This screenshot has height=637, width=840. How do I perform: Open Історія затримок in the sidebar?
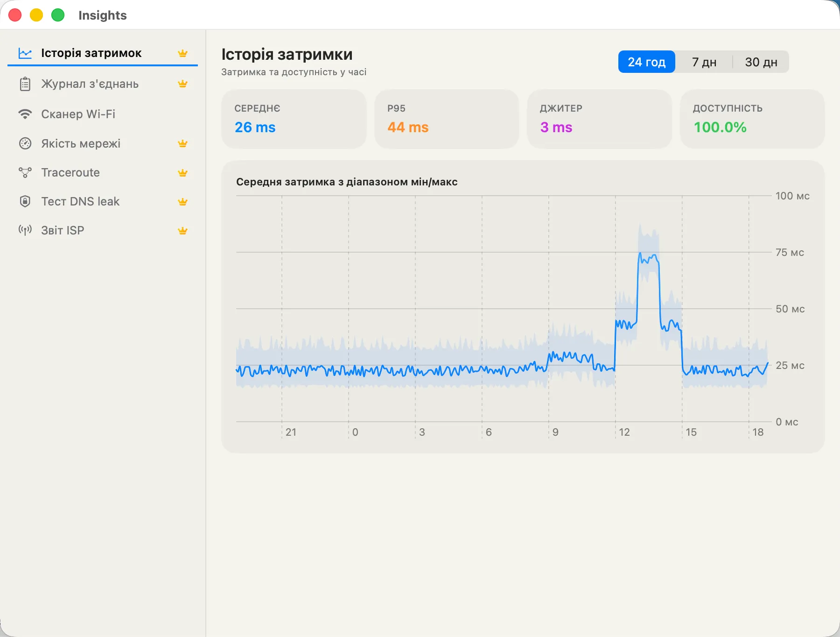point(103,53)
